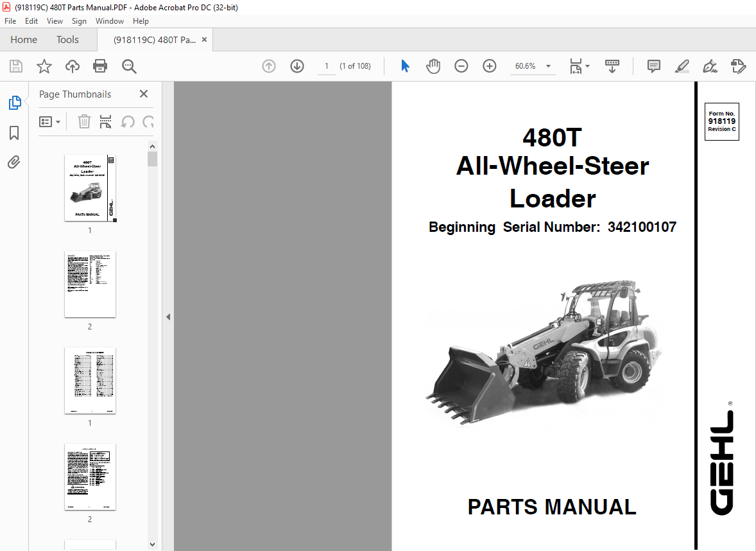The width and height of the screenshot is (756, 551).
Task: Click thumbnail scrollbar up arrow
Action: [x=152, y=146]
